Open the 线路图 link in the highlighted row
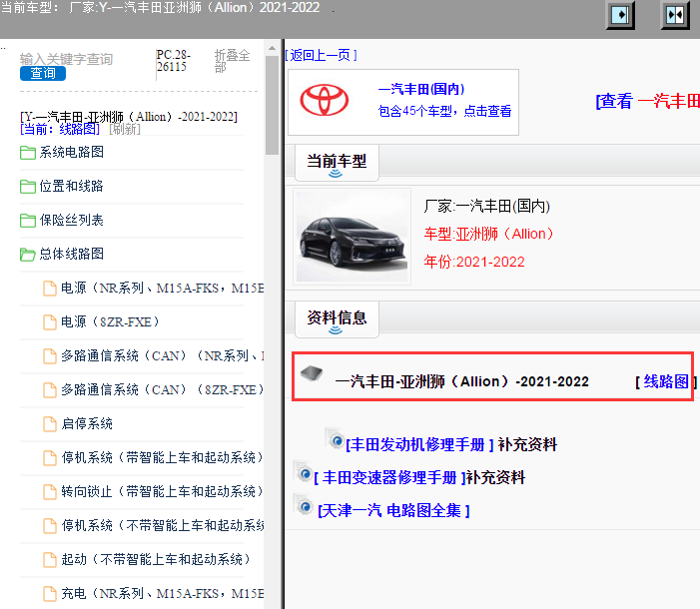700x609 pixels. [x=666, y=381]
